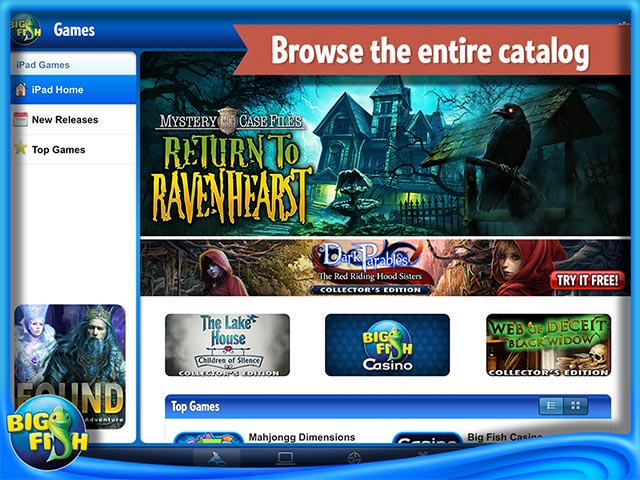
Task: Open The Lake House game tile
Action: (x=227, y=344)
